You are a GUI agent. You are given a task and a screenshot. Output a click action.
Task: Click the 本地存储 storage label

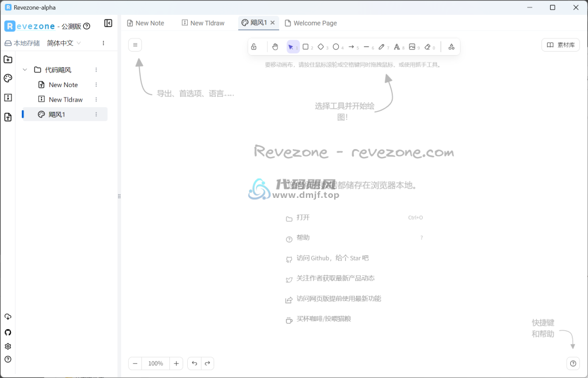pyautogui.click(x=22, y=43)
